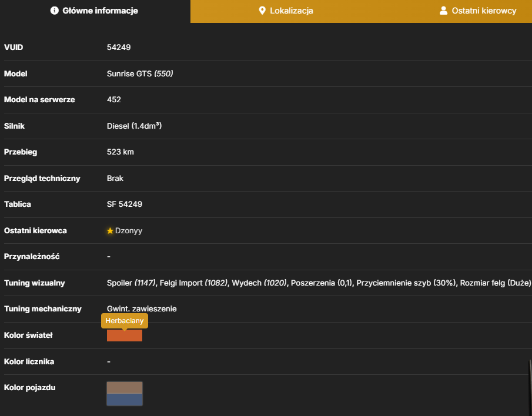Open the Główne informacje tab
Screen dimensions: 532x416
[95, 11]
